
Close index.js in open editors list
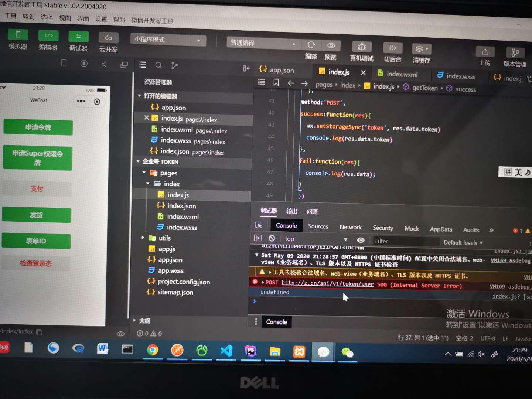coord(147,117)
